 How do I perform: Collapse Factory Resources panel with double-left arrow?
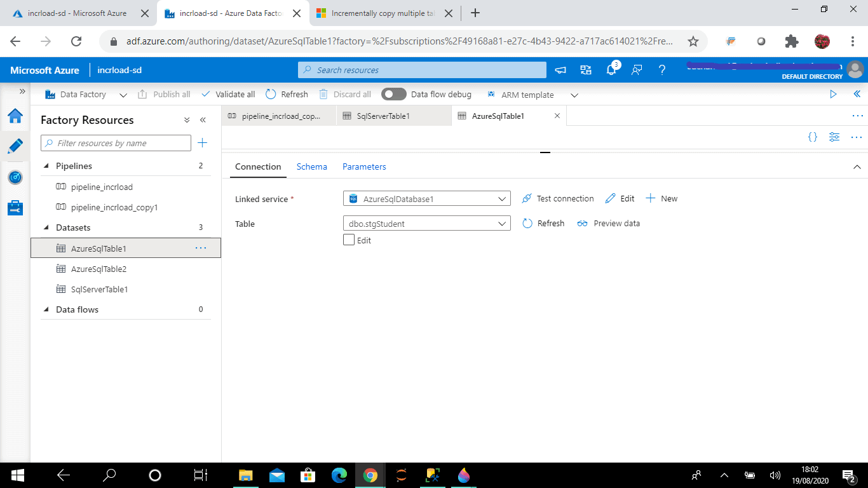(x=203, y=120)
